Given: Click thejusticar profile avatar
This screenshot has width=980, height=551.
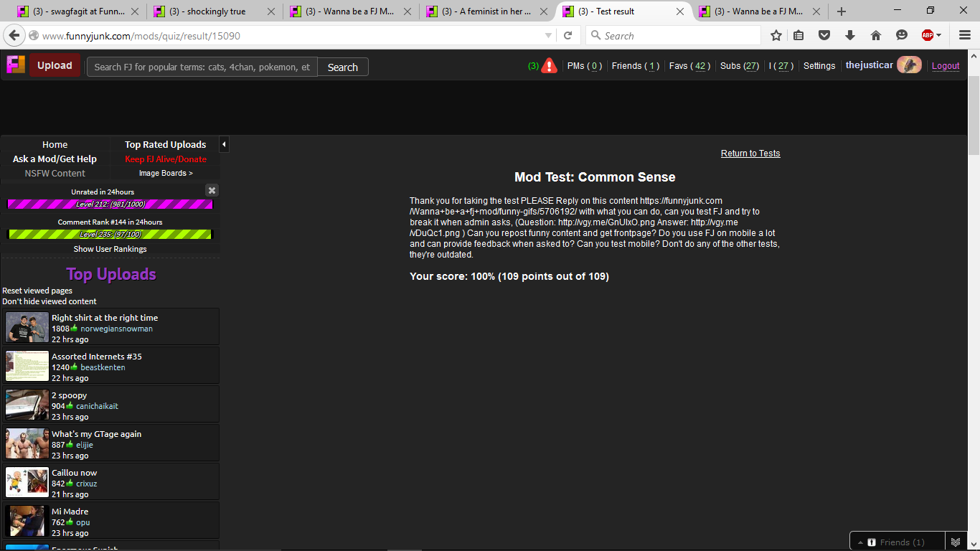Looking at the screenshot, I should coord(909,65).
